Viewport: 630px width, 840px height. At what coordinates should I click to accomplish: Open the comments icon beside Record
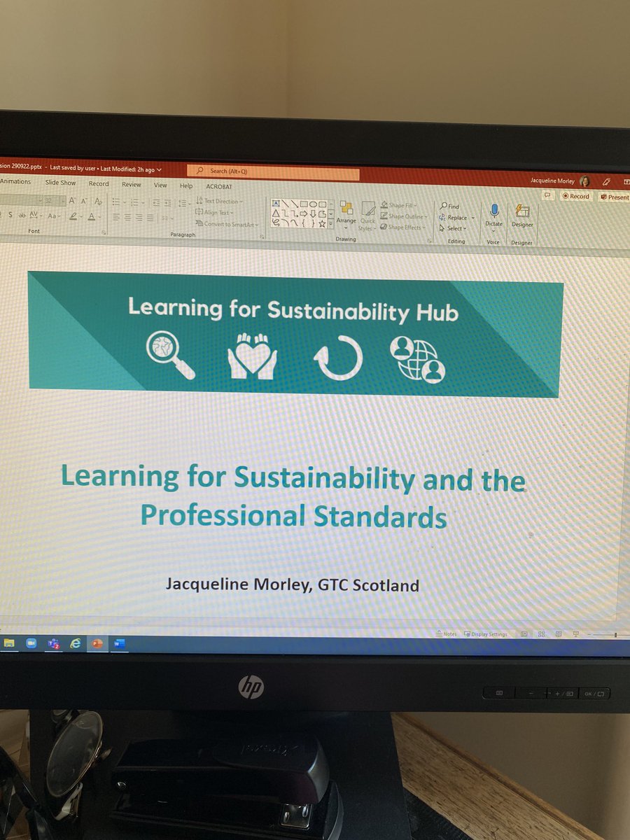[x=549, y=196]
